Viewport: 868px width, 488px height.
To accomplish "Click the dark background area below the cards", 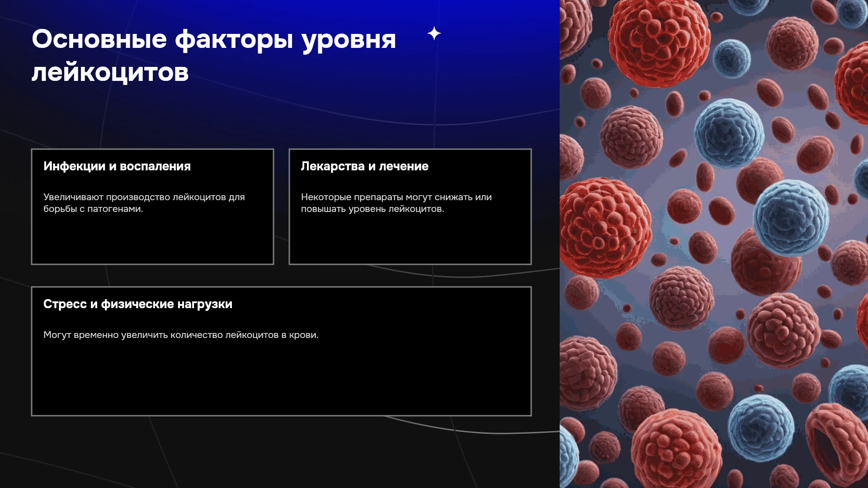I will [x=280, y=452].
